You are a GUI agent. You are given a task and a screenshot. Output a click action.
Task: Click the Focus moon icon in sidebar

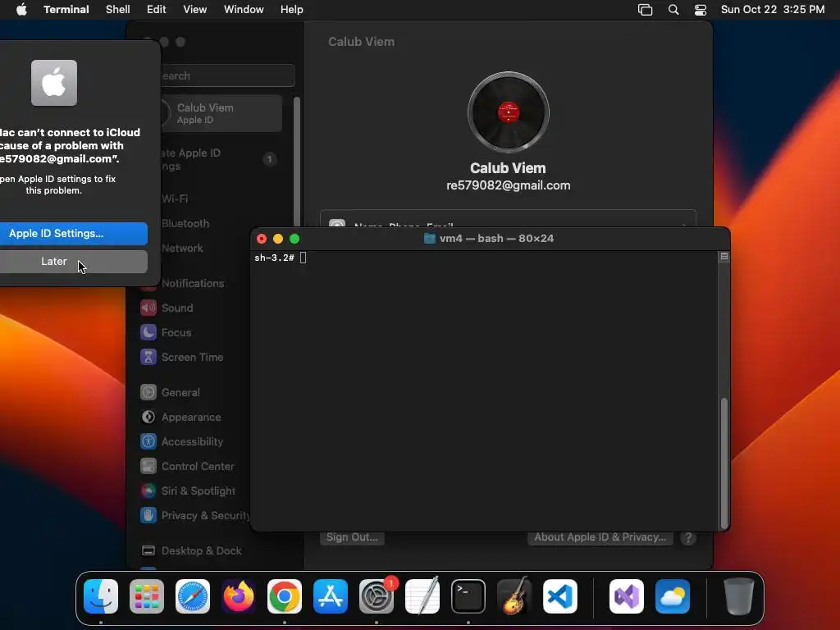coord(148,332)
